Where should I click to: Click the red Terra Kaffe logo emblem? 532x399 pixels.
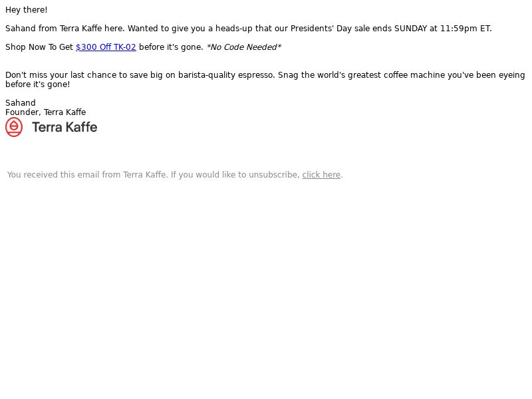[14, 127]
